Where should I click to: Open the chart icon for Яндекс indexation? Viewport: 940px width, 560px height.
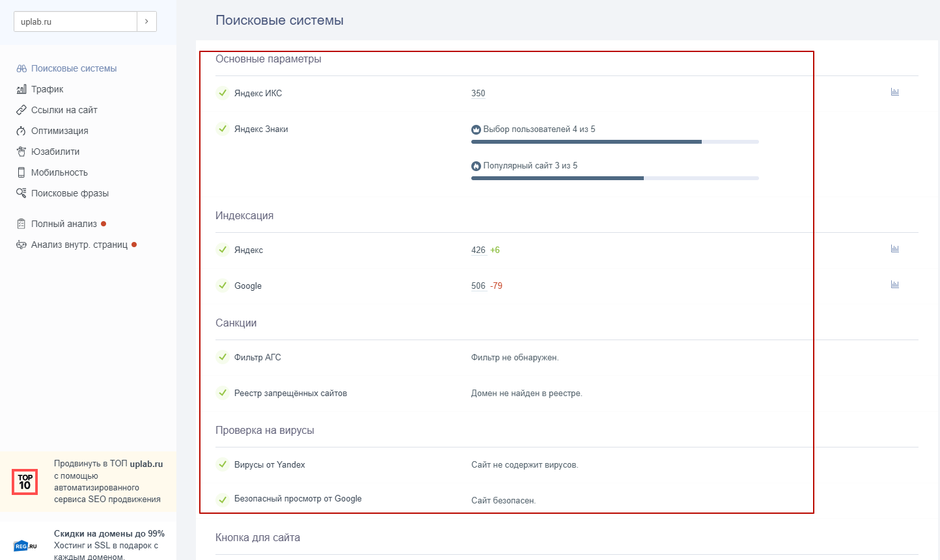point(894,248)
